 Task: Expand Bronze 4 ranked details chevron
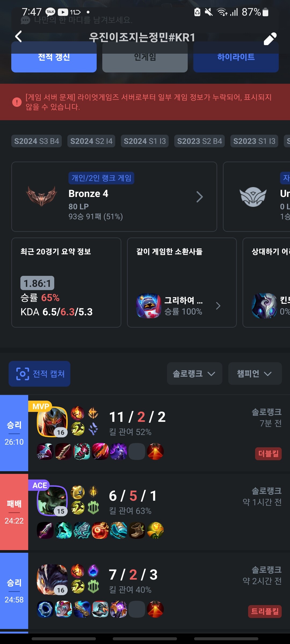[x=200, y=197]
